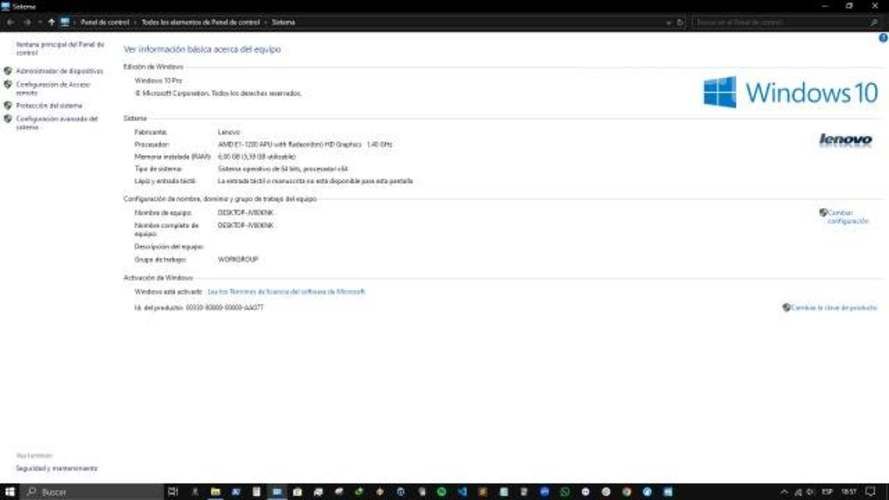Click the shield icon beside Cambiar configuración
The height and width of the screenshot is (500, 889).
(x=823, y=212)
